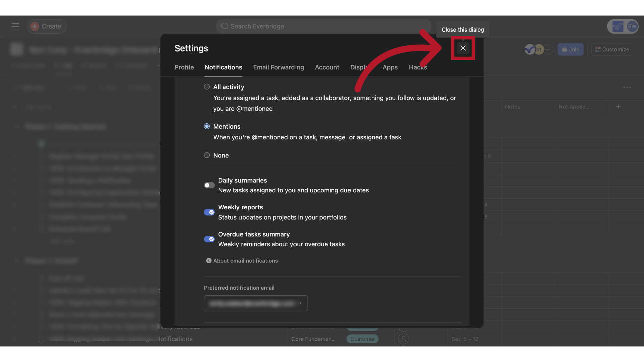
Task: Open the Customize panel
Action: click(611, 49)
